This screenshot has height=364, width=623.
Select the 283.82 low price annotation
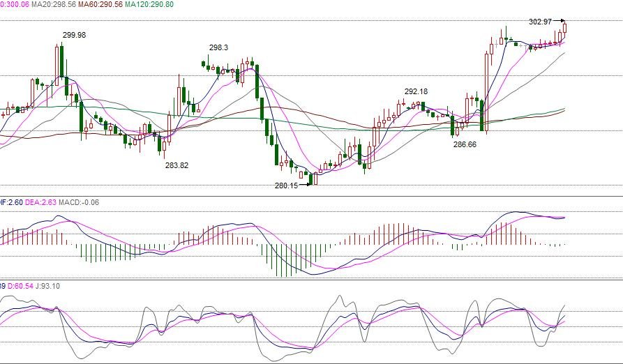177,165
